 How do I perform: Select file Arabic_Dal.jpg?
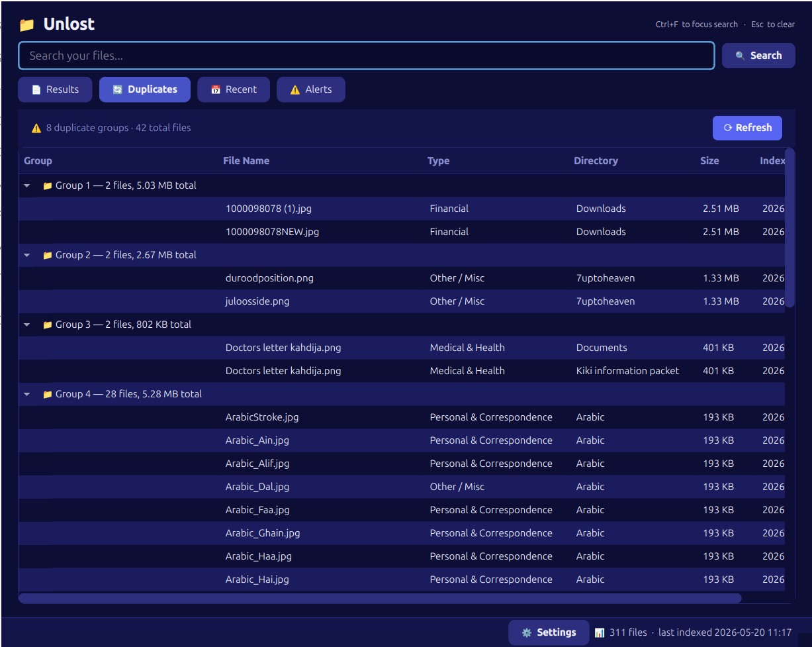click(x=257, y=487)
